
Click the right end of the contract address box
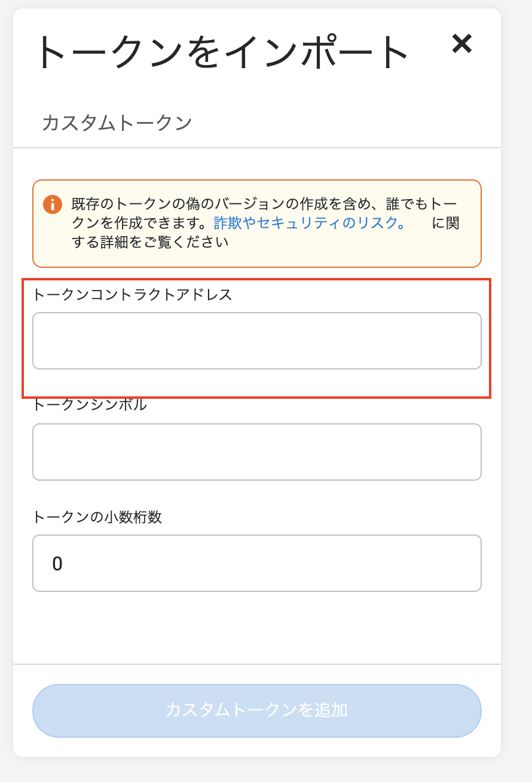[466, 341]
